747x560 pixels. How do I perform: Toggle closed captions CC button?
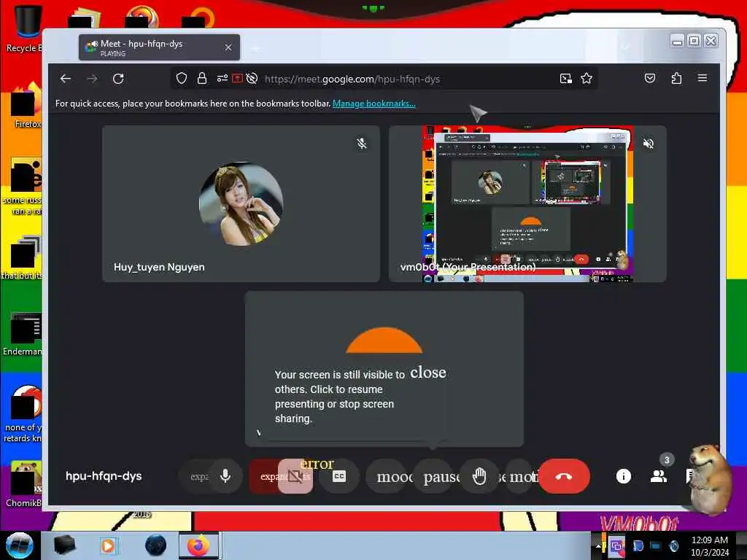(x=339, y=476)
